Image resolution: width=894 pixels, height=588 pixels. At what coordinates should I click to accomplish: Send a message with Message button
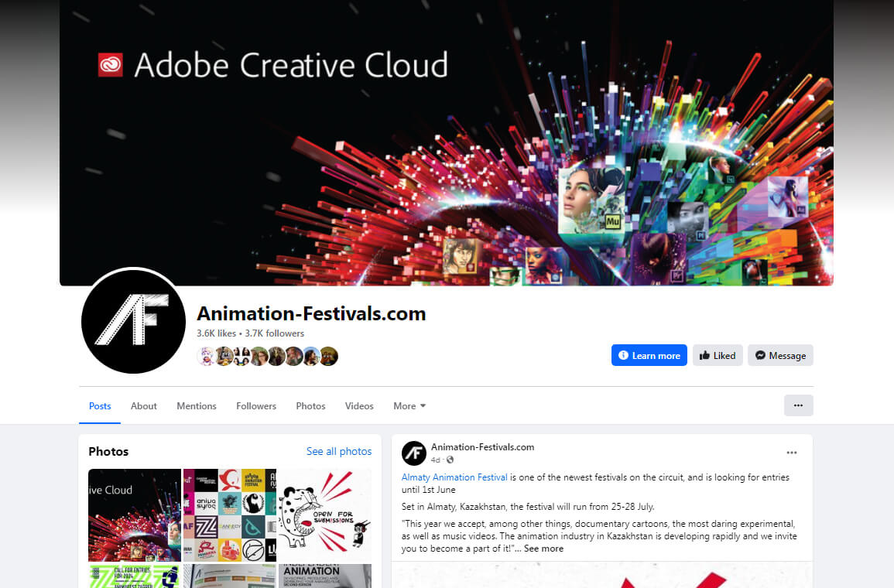[780, 355]
